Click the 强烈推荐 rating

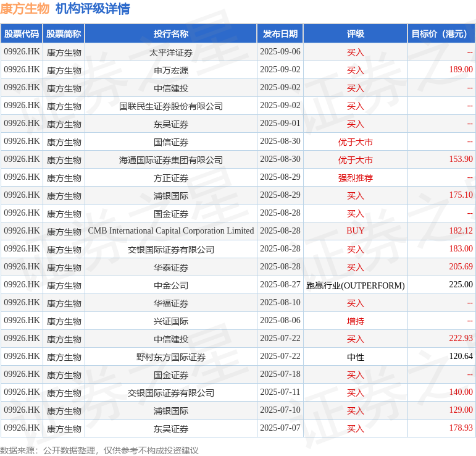click(x=356, y=178)
